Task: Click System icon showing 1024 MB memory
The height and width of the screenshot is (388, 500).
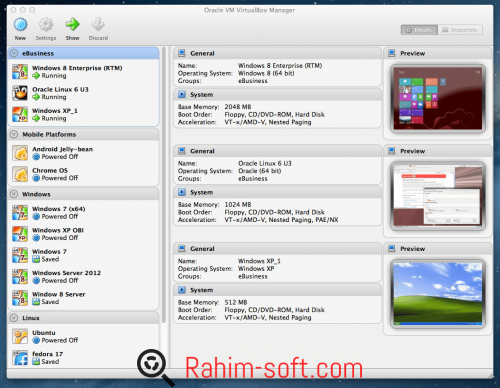Action: 182,192
